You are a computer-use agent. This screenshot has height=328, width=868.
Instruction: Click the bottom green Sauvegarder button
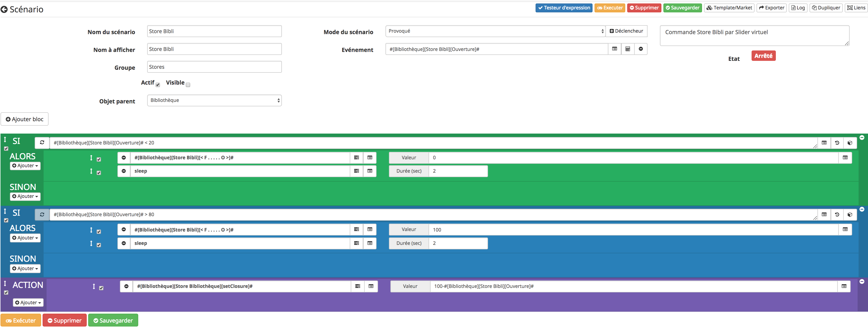click(x=113, y=321)
